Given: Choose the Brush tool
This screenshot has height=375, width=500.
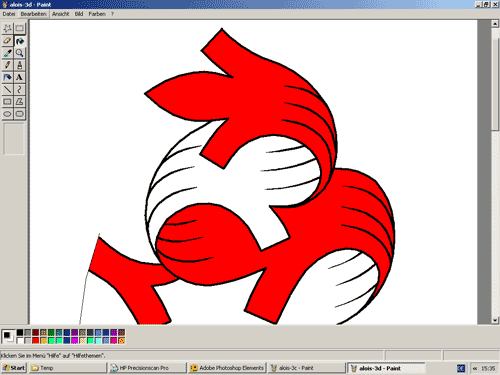Looking at the screenshot, I should click(x=20, y=65).
